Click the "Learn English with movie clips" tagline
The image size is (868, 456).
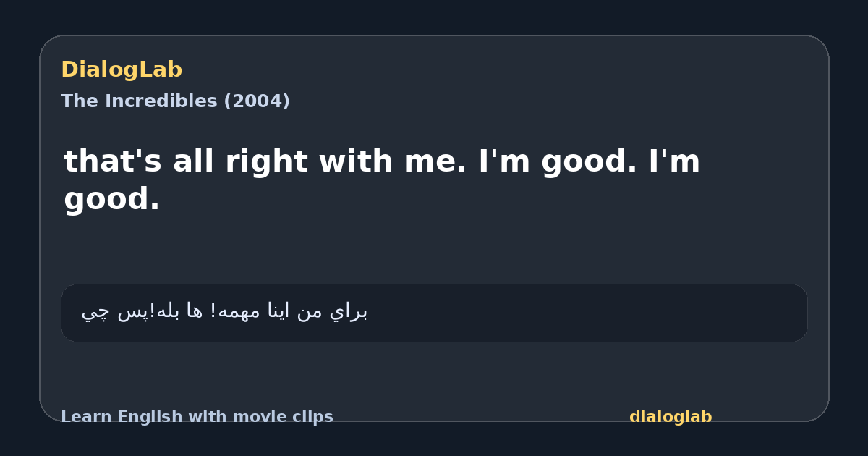pos(197,417)
